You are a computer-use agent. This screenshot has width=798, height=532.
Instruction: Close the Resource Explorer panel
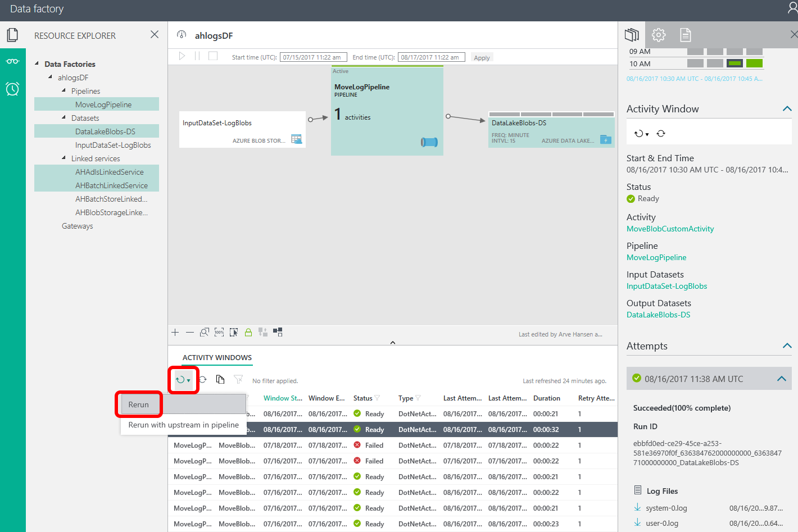point(155,35)
